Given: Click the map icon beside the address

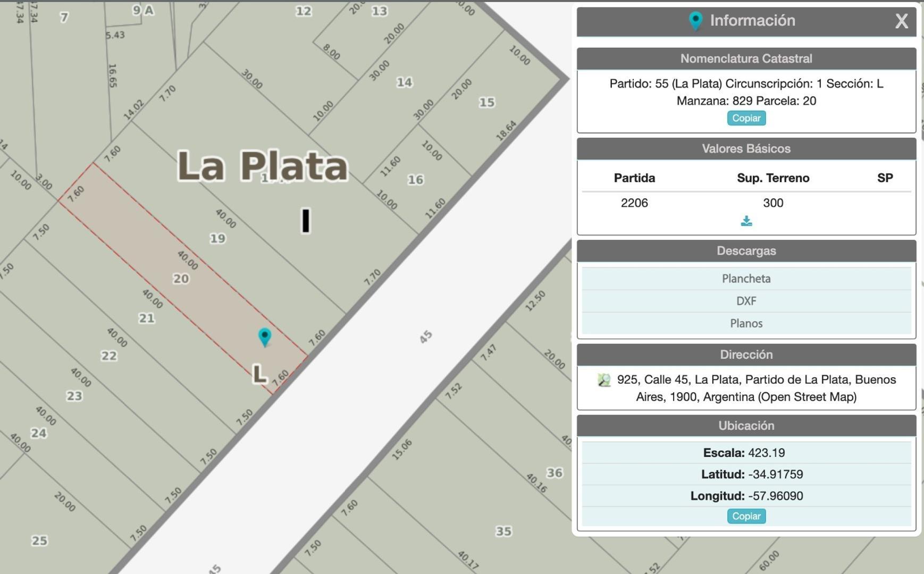Looking at the screenshot, I should [x=604, y=380].
